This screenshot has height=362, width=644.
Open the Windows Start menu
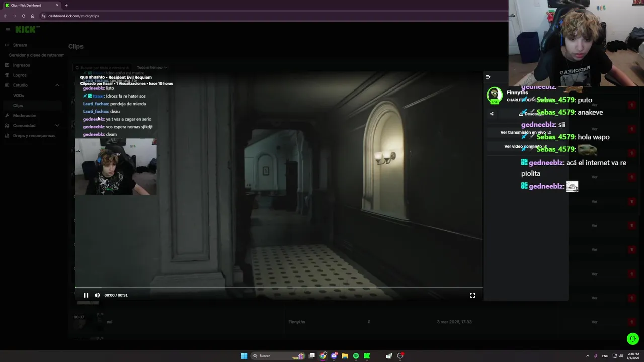pos(244,356)
